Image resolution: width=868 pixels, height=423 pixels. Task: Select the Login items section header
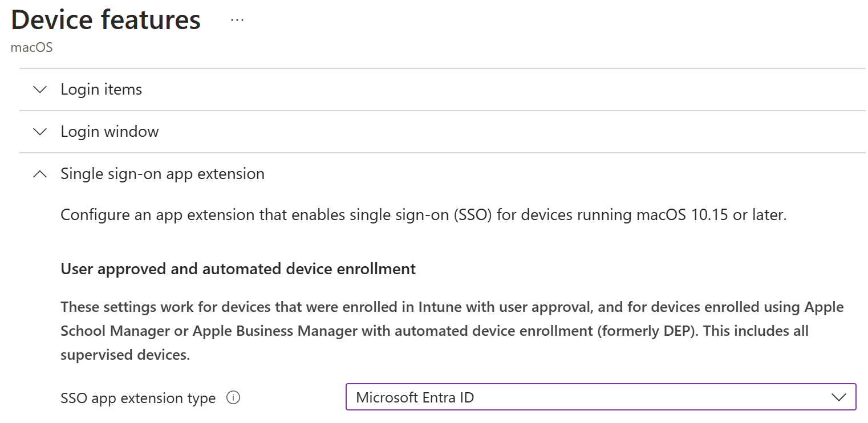[x=101, y=90]
